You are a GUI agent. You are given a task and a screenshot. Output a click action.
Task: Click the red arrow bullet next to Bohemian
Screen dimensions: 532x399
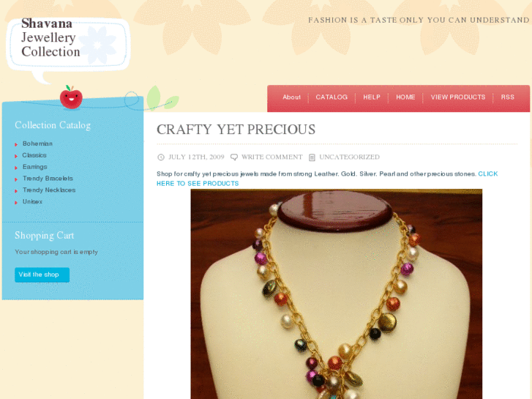coord(16,144)
